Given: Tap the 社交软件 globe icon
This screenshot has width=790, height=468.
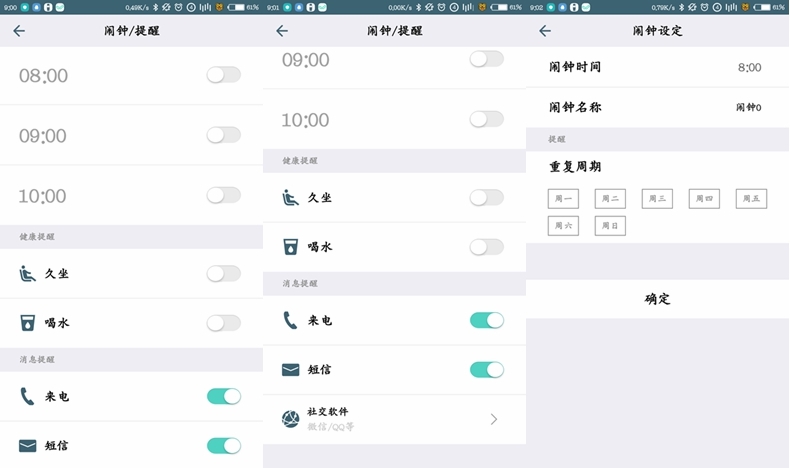Looking at the screenshot, I should (x=290, y=419).
